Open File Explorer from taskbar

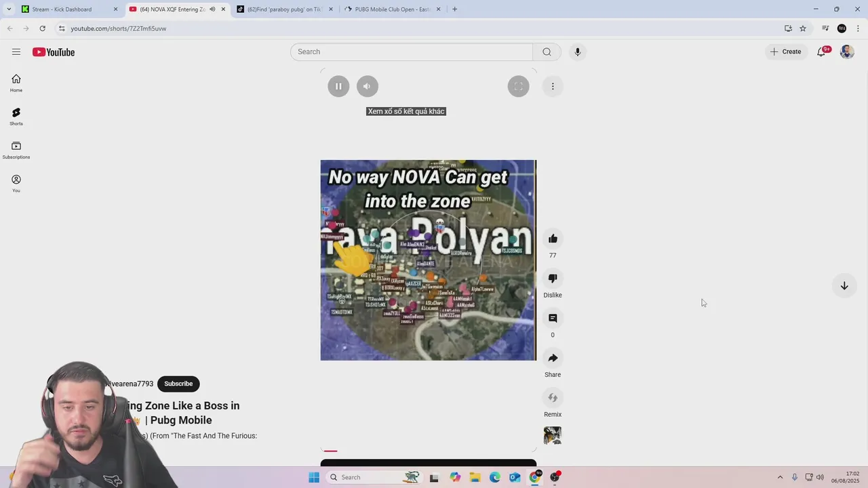coord(475,477)
